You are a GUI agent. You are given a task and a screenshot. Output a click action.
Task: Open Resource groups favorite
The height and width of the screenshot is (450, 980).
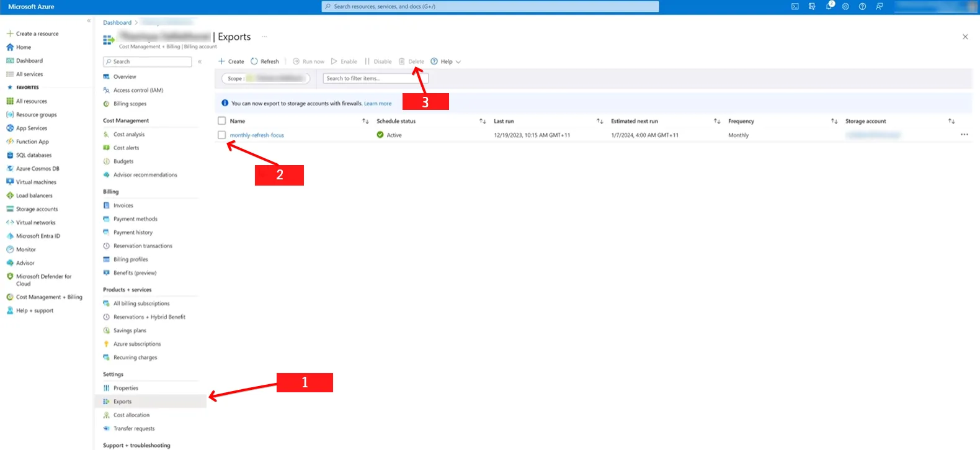pyautogui.click(x=36, y=115)
